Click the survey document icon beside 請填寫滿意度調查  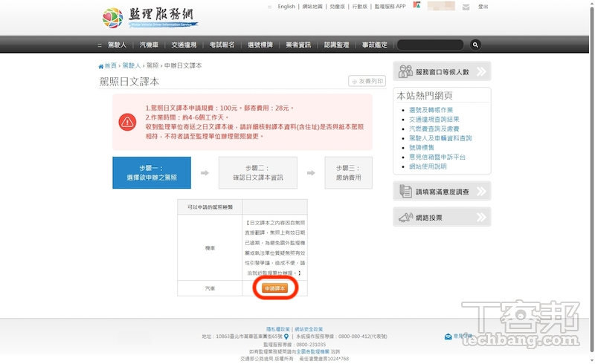[405, 191]
